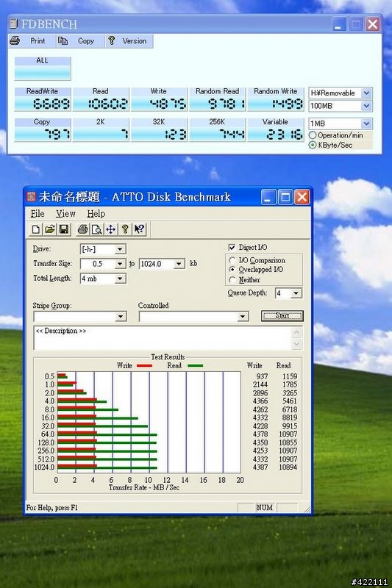The width and height of the screenshot is (392, 588).
Task: Open the 100MB size dropdown in FDBENCH
Action: (366, 106)
